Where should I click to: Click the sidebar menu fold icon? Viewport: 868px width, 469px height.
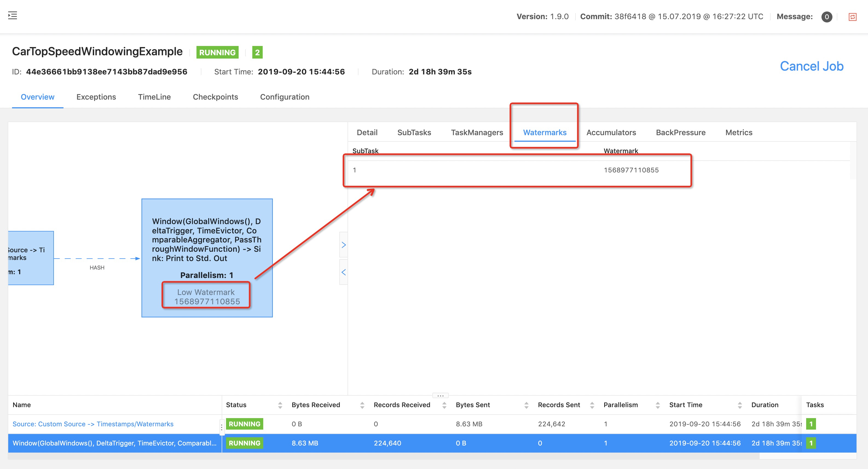(13, 16)
